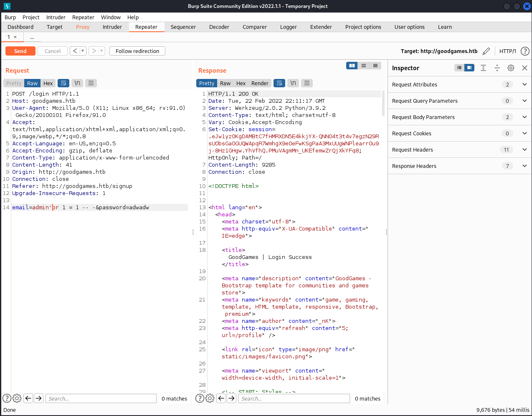Switch Inspector to right-docked layout icon
This screenshot has height=416, width=532.
coord(469,68)
